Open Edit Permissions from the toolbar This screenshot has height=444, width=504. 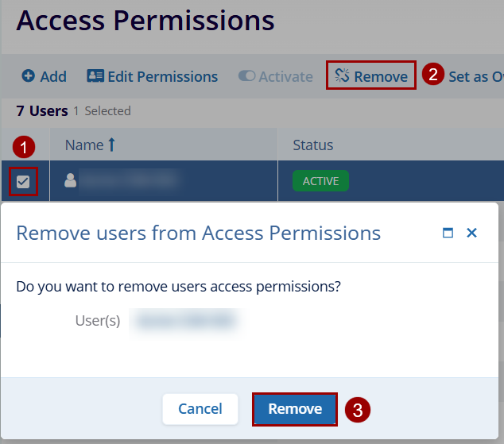(152, 76)
